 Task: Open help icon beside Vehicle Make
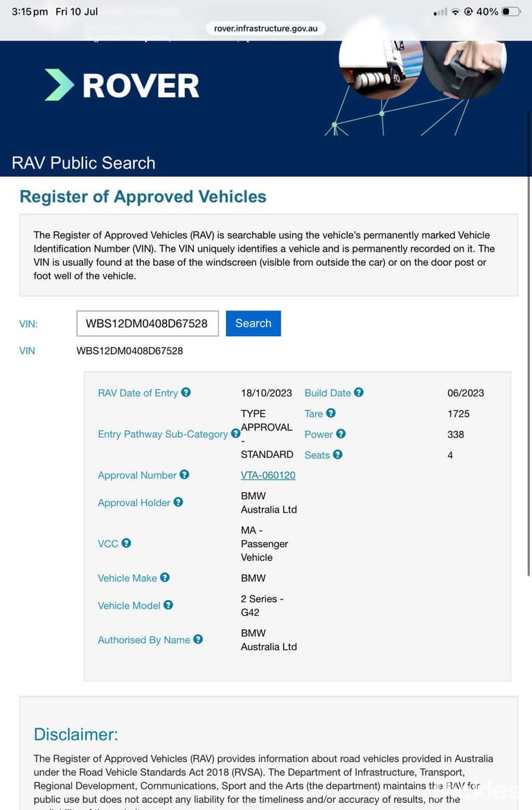pos(165,578)
